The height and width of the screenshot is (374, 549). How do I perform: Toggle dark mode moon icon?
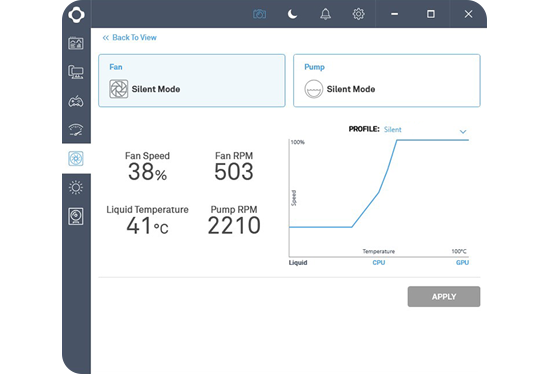[x=292, y=14]
